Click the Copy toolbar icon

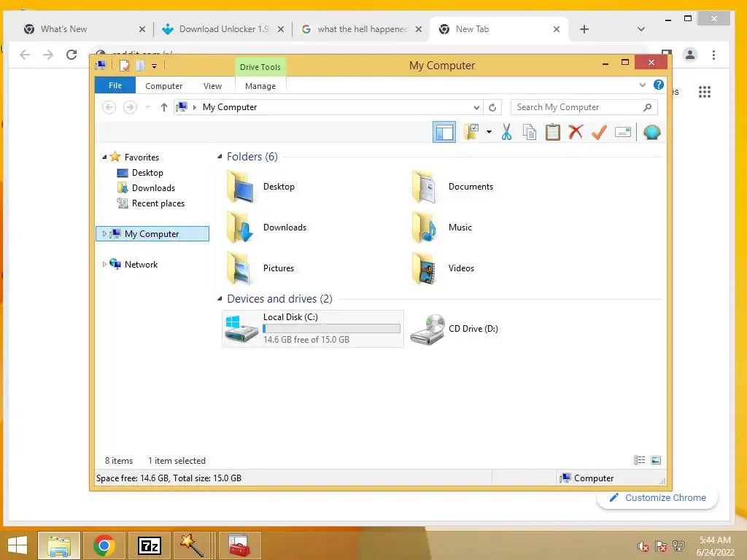tap(530, 132)
